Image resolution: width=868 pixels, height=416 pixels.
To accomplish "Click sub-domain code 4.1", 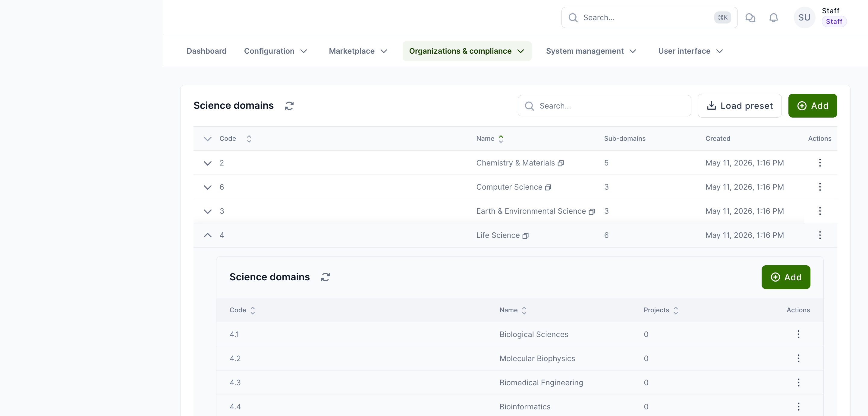I will (x=234, y=334).
